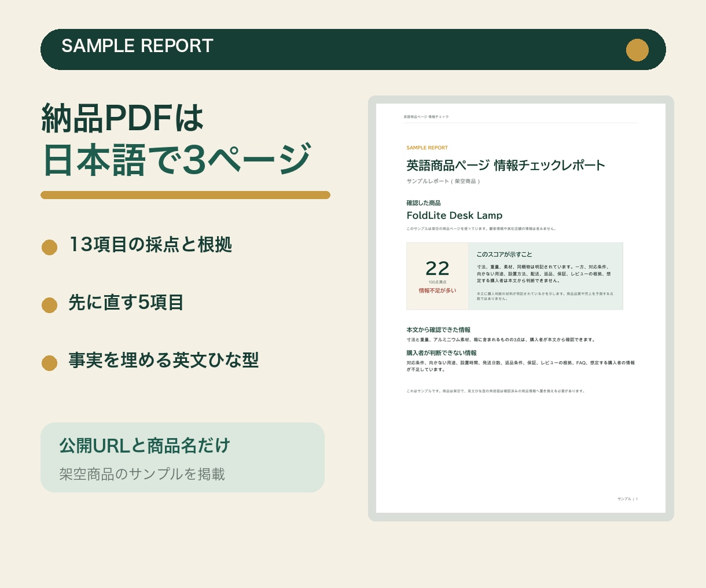
Task: Click the red '情報不足が多い' verdict
Action: click(x=437, y=291)
